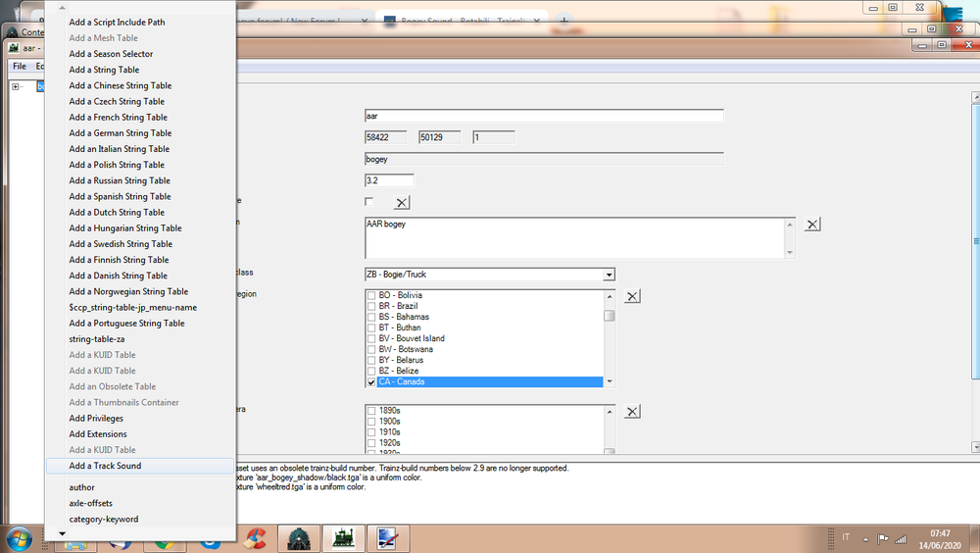Screen dimensions: 980x553
Task: Click the main panel vertical scrollbar thumb
Action: tap(976, 241)
